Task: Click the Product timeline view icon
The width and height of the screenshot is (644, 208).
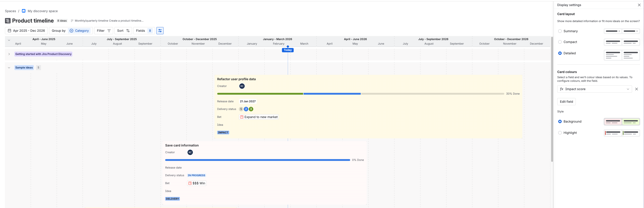Action: pyautogui.click(x=8, y=21)
